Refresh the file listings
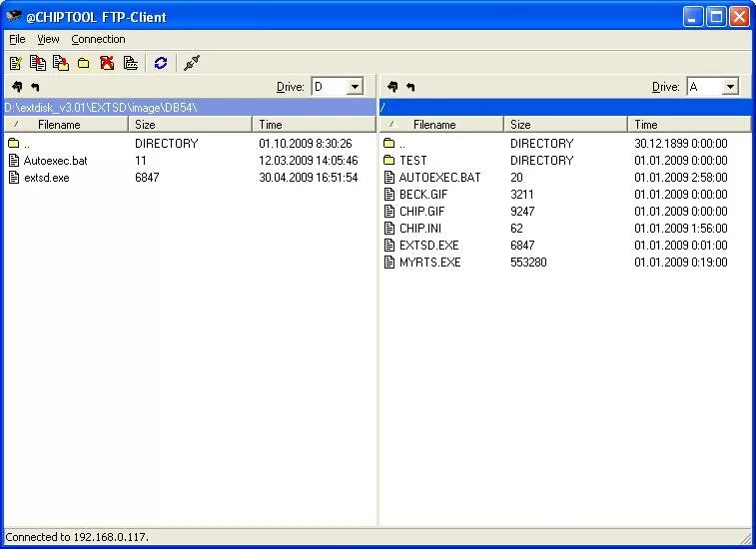This screenshot has height=549, width=756. click(161, 63)
